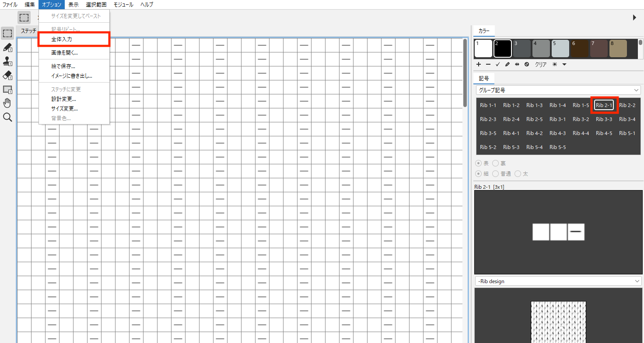This screenshot has height=343, width=644.
Task: Choose 設計変更... menu entry
Action: [74, 99]
